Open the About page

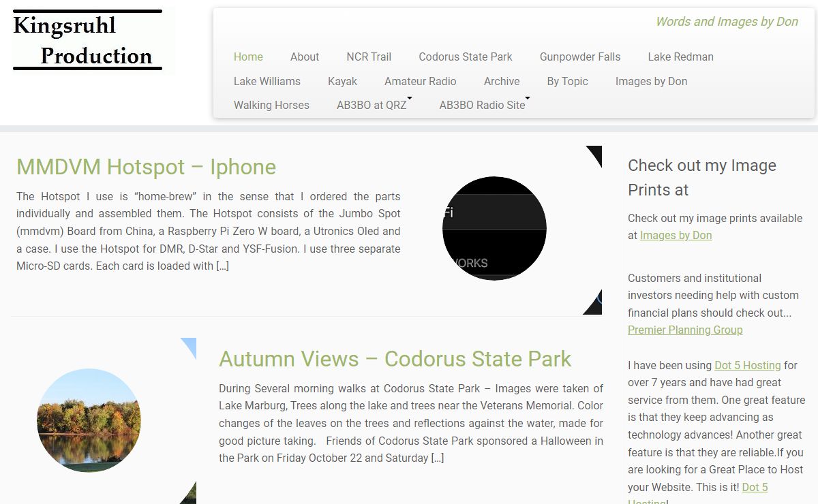[305, 57]
